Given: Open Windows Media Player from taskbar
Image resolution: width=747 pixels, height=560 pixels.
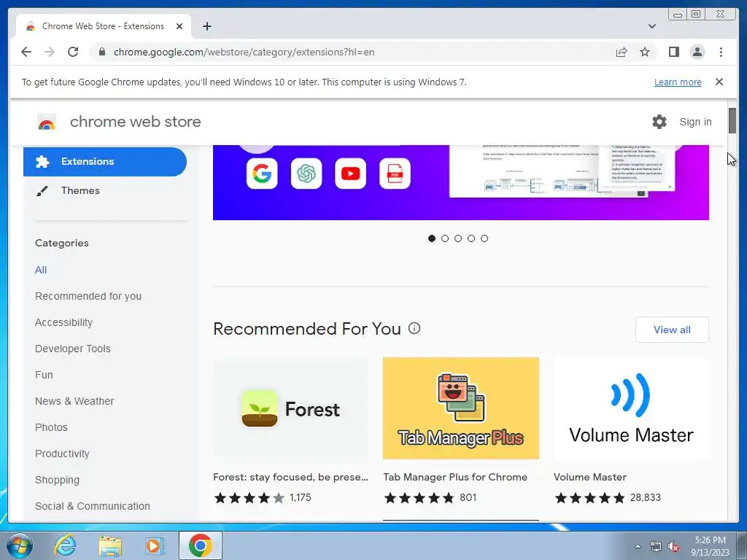Looking at the screenshot, I should pyautogui.click(x=155, y=545).
